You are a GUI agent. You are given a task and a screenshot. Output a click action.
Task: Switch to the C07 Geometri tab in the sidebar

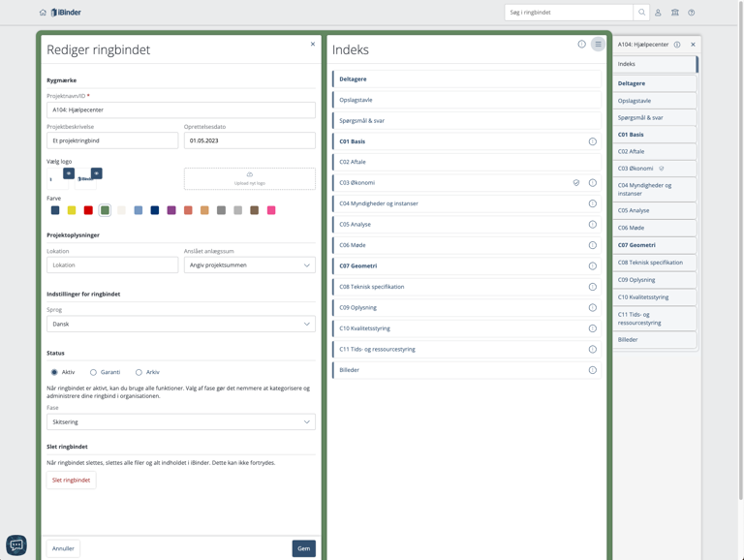pyautogui.click(x=654, y=245)
